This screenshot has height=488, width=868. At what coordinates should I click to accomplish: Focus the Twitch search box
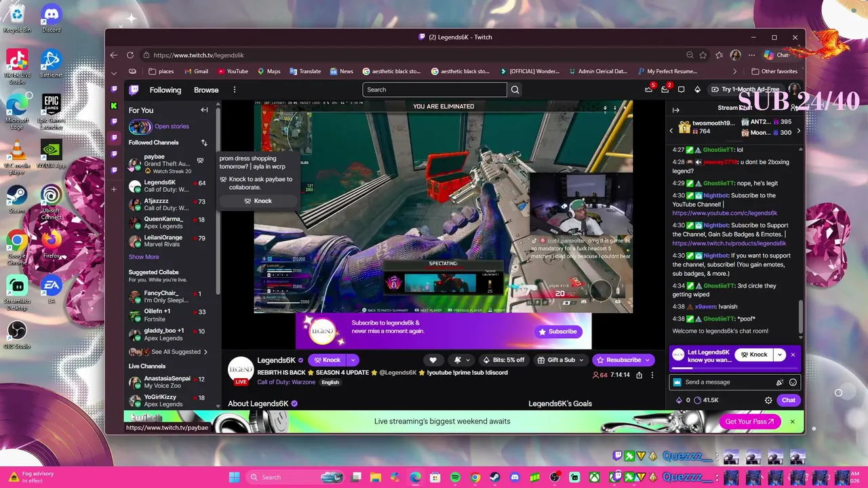pyautogui.click(x=435, y=89)
